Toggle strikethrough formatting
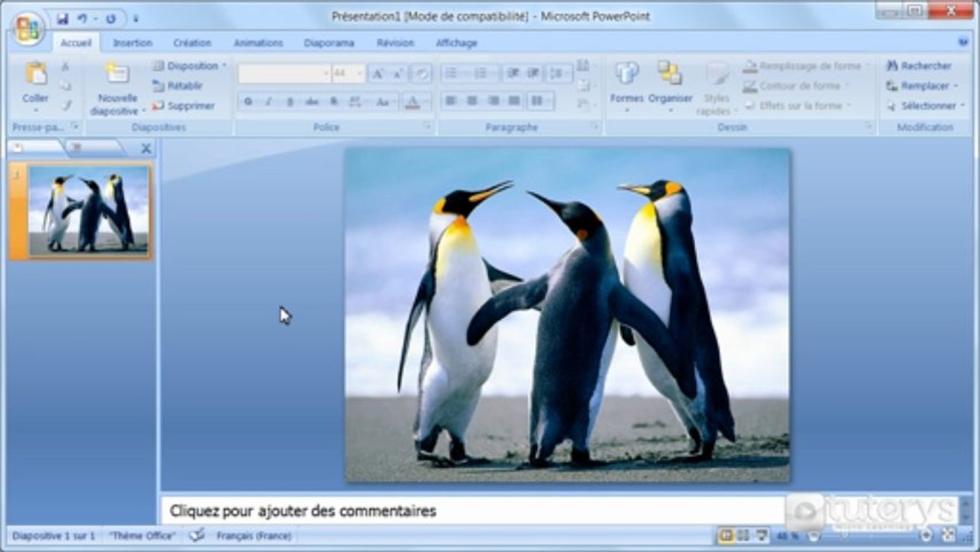980x552 pixels. click(311, 101)
